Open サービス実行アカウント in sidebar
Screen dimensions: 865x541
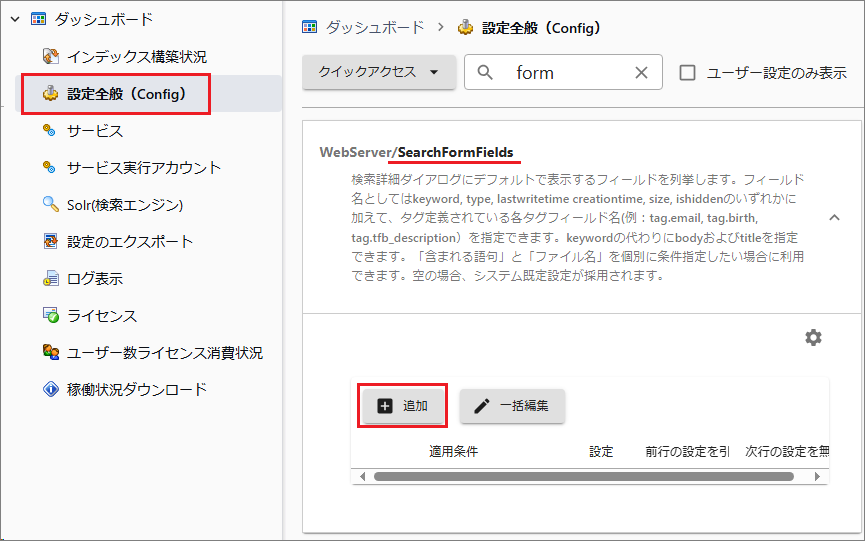144,168
